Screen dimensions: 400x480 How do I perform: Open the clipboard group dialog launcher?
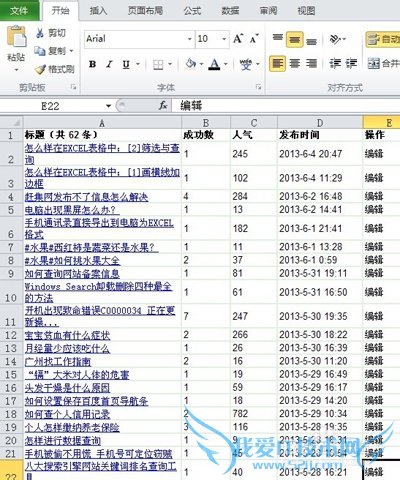(73, 87)
